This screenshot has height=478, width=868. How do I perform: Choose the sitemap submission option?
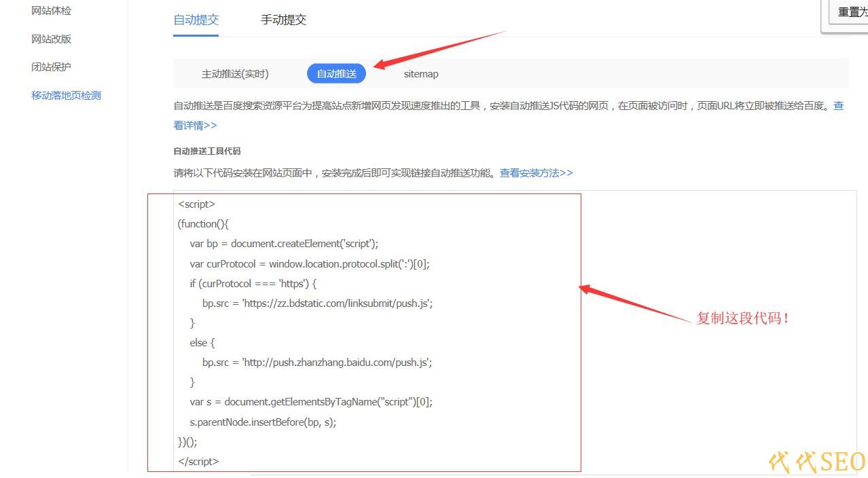(421, 74)
